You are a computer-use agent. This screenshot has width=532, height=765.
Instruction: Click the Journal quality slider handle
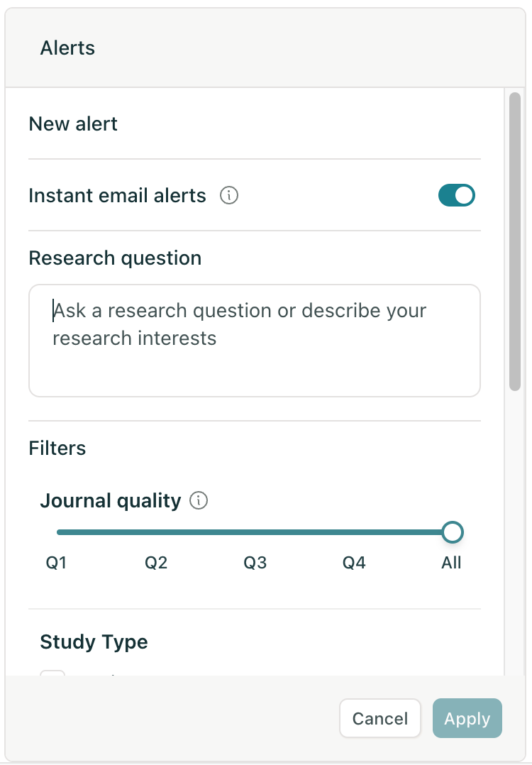pyautogui.click(x=453, y=532)
